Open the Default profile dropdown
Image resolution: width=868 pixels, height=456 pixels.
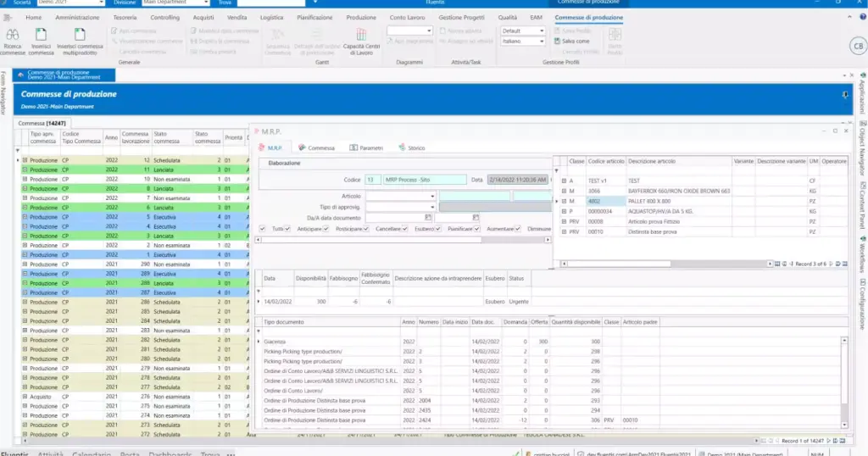click(x=542, y=31)
